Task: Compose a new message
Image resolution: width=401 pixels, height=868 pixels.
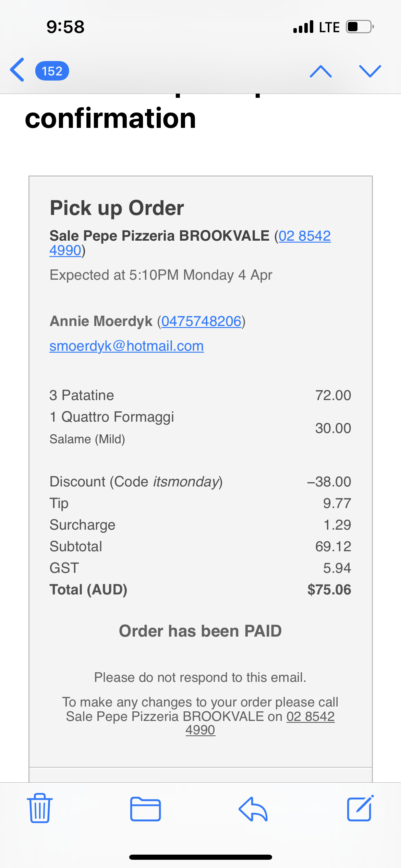Action: pos(360,808)
